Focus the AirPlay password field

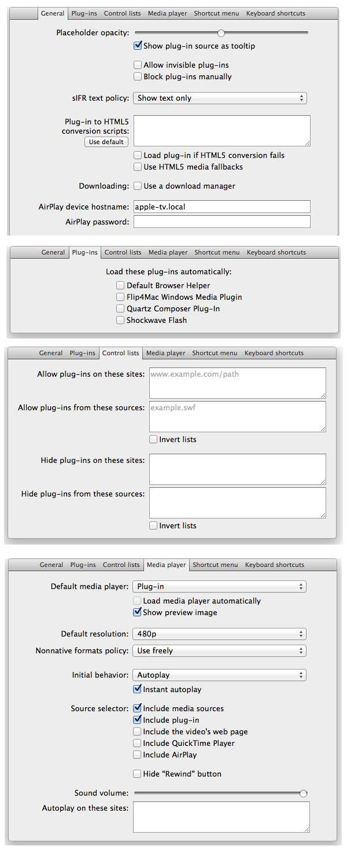pos(222,222)
